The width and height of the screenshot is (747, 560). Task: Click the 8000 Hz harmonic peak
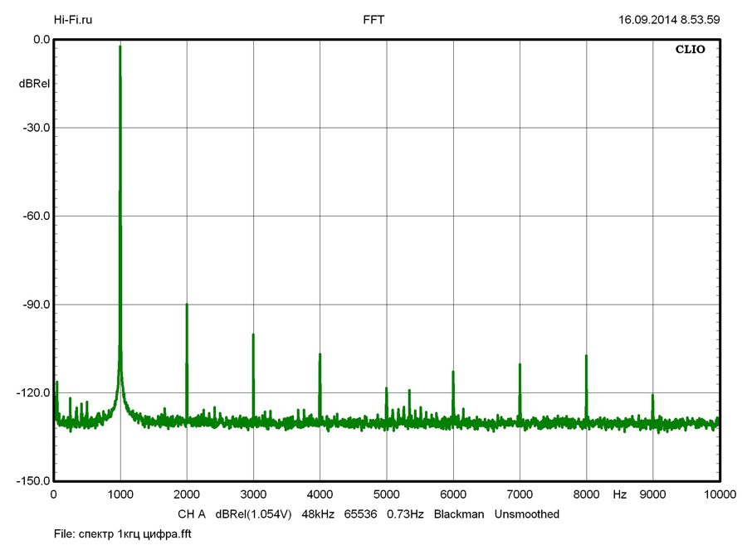[x=586, y=357]
